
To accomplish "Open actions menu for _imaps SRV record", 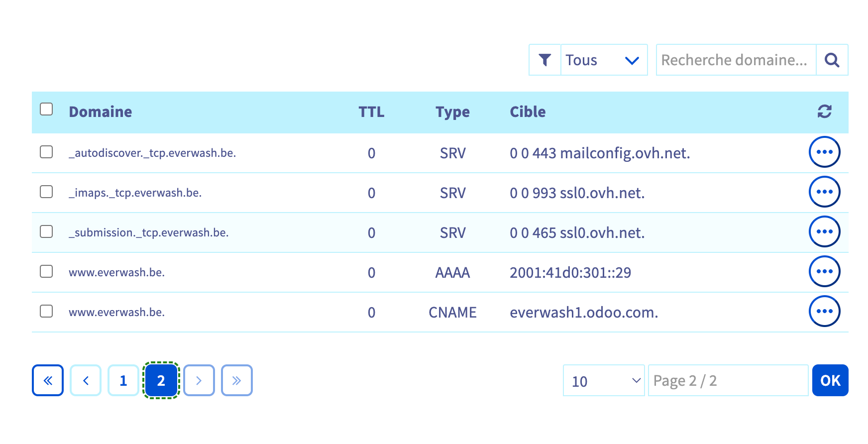I will [824, 192].
